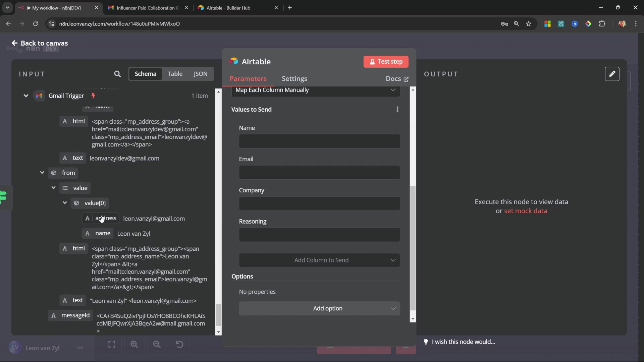Viewport: 644px width, 362px height.
Task: Open the browser extensions puzzle icon
Action: [602, 24]
